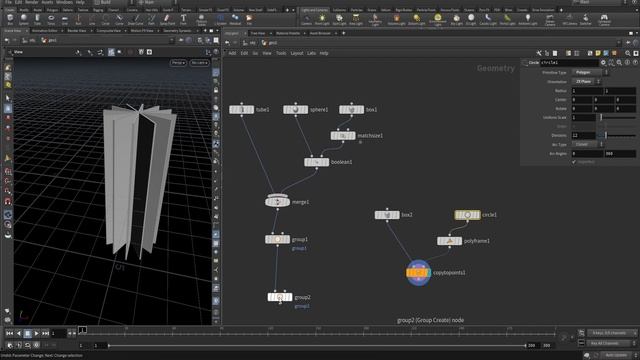The height and width of the screenshot is (360, 640).
Task: Select the box2 node
Action: tap(387, 215)
